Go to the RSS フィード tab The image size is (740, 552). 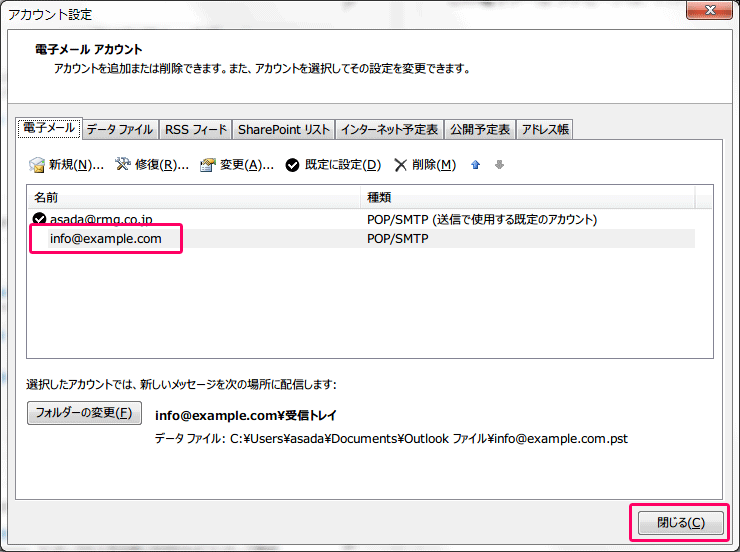coord(195,129)
